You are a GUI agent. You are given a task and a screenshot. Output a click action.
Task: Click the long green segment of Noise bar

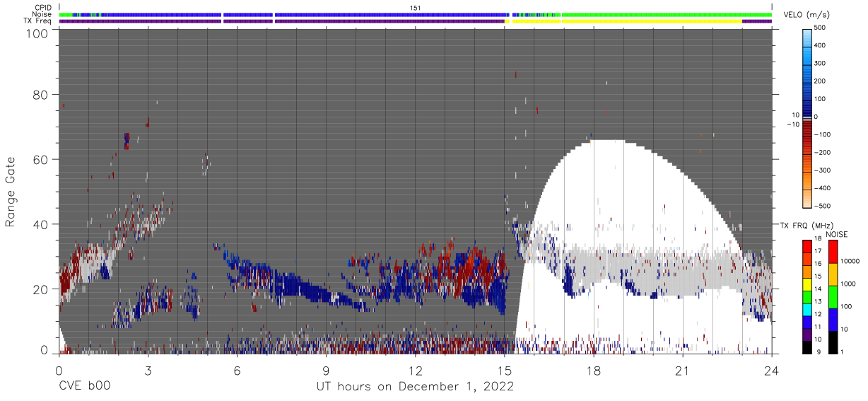tap(667, 14)
